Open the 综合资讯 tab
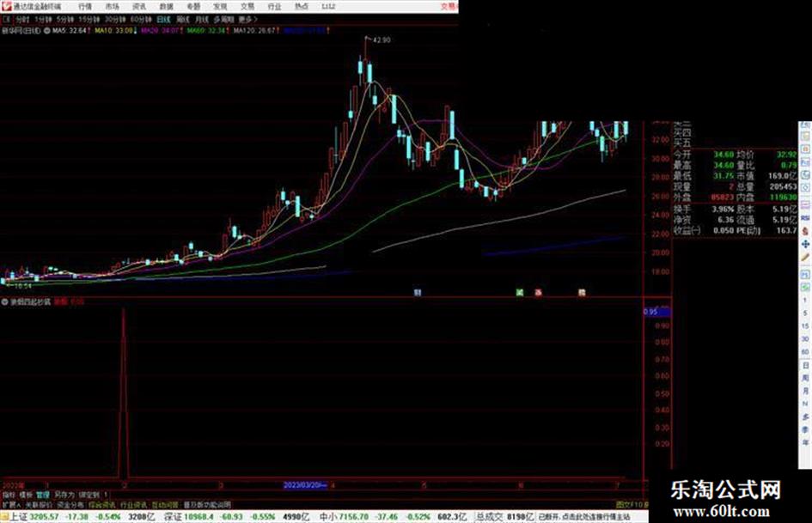Image resolution: width=812 pixels, height=523 pixels. [x=101, y=504]
